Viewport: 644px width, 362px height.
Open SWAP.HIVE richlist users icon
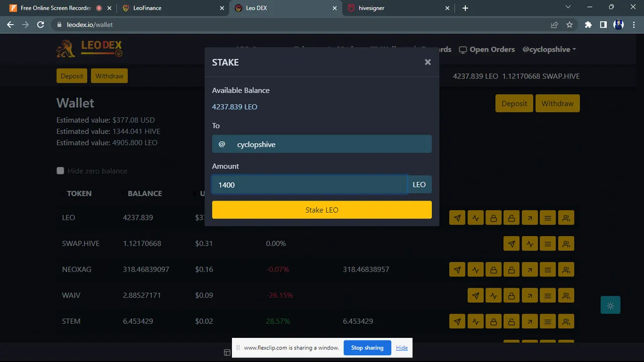pos(566,244)
